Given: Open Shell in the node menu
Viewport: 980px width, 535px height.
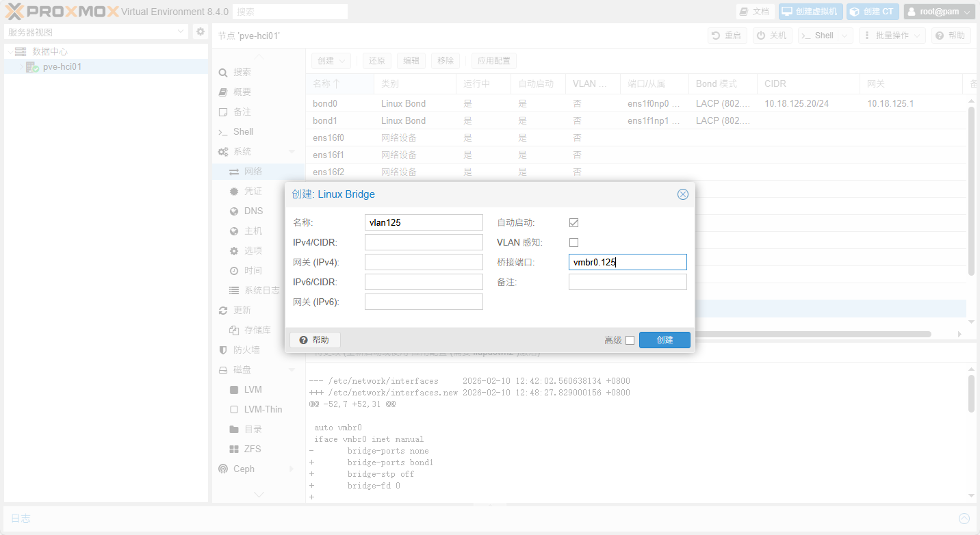Looking at the screenshot, I should click(x=257, y=131).
